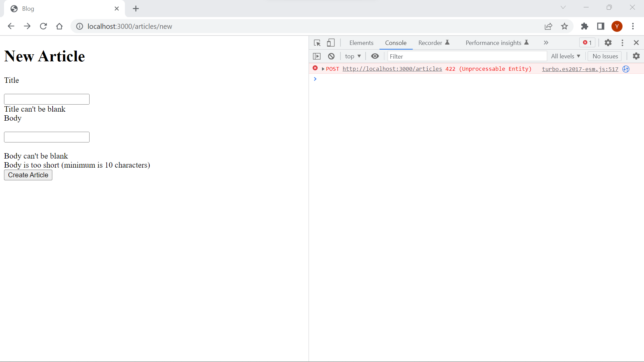Click the red error count badge
The image size is (644, 362).
(x=587, y=43)
